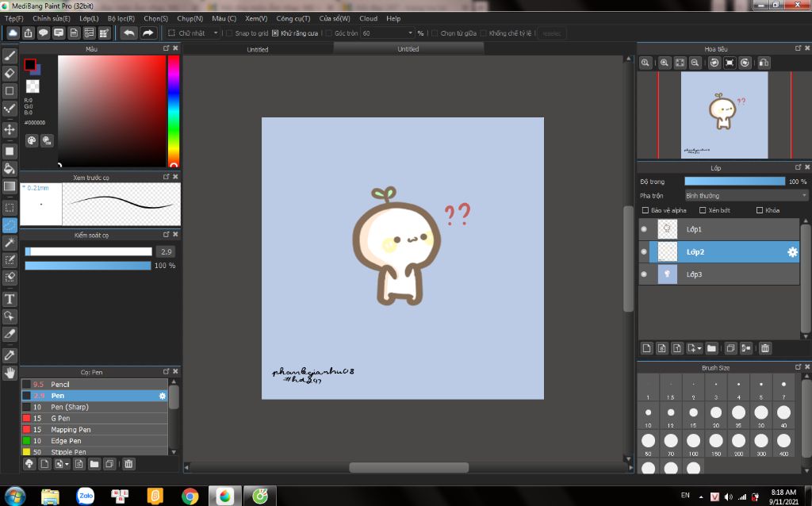Viewport: 812px width, 506px height.
Task: Open Zalo from the taskbar
Action: [x=86, y=496]
